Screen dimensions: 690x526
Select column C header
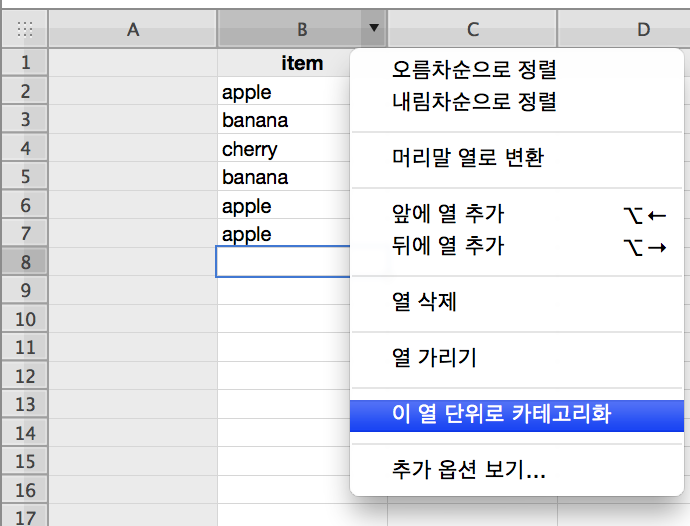[472, 29]
